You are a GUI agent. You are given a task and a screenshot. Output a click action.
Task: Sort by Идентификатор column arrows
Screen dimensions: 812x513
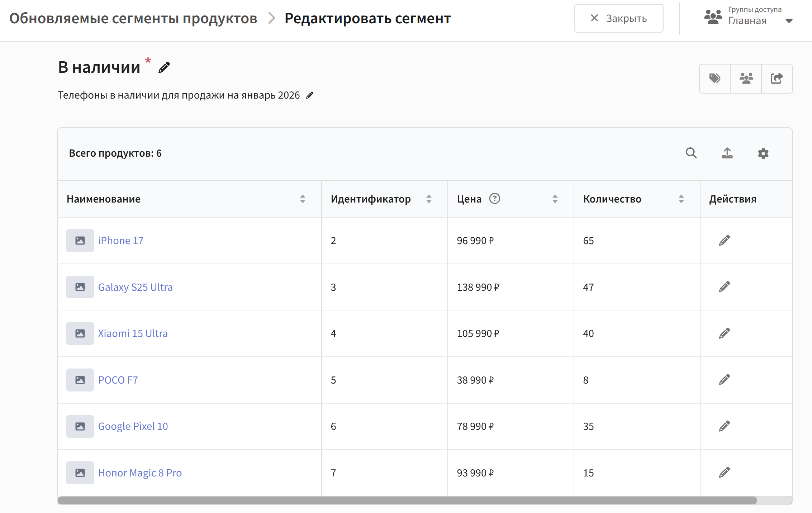tap(429, 199)
